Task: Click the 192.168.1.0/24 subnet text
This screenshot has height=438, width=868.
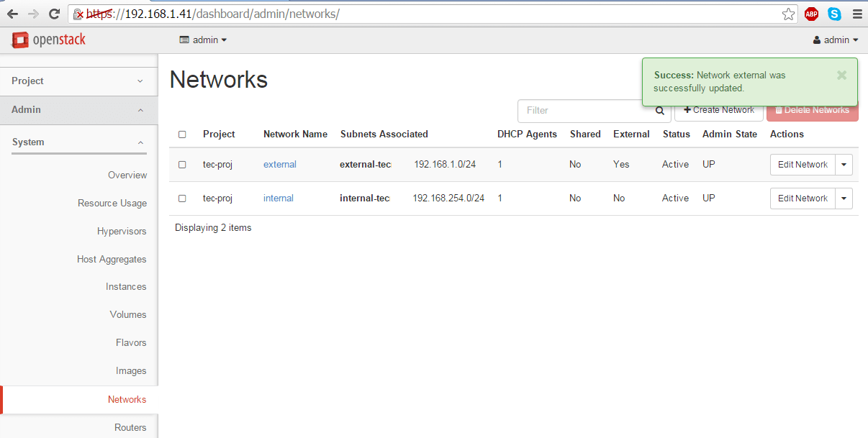Action: tap(445, 165)
